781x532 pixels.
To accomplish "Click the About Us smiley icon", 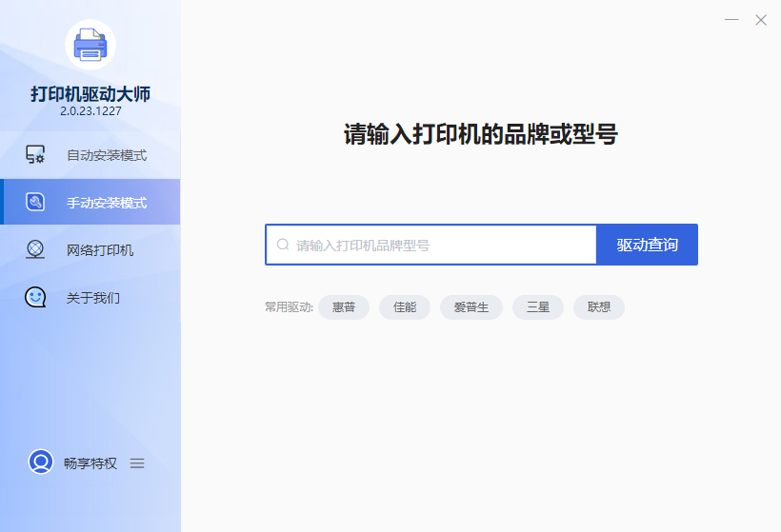I will tap(35, 297).
